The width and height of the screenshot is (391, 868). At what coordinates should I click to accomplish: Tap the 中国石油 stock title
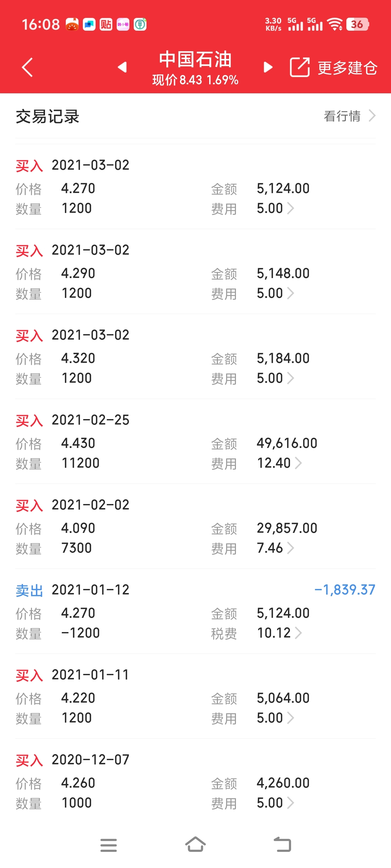tap(195, 60)
